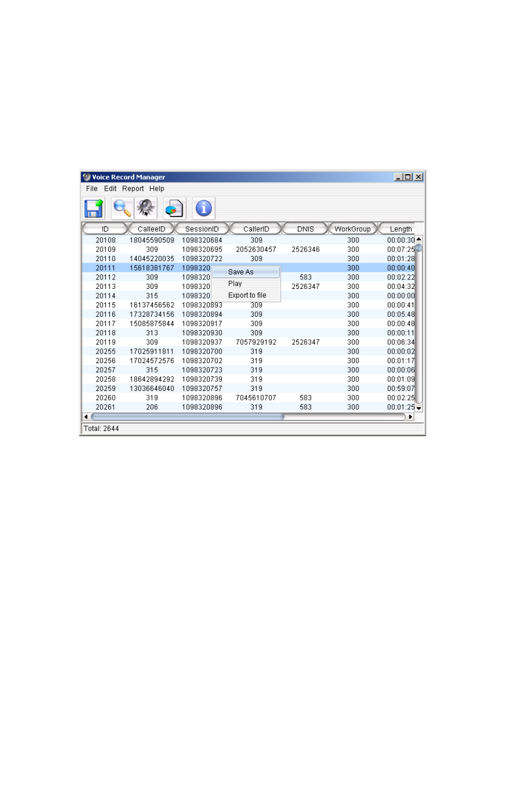This screenshot has height=787, width=532.
Task: Click the blue floppy-disk save icon
Action: click(94, 209)
